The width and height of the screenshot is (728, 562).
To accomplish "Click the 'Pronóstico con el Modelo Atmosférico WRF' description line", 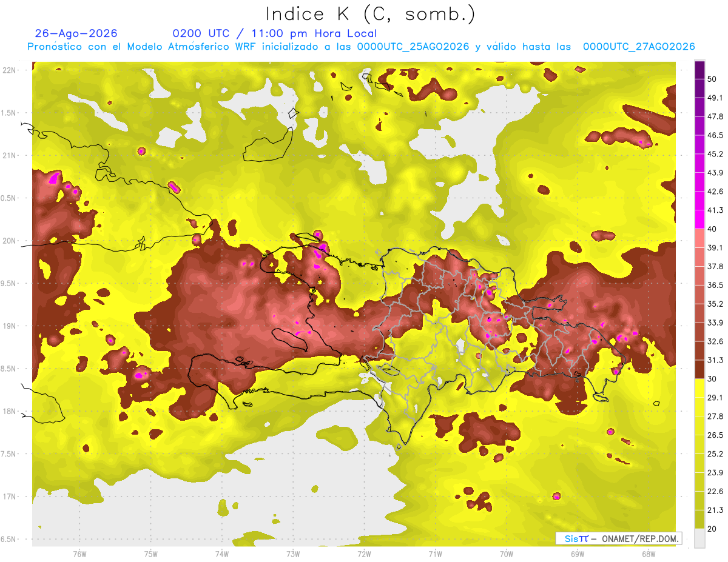I will 361,47.
